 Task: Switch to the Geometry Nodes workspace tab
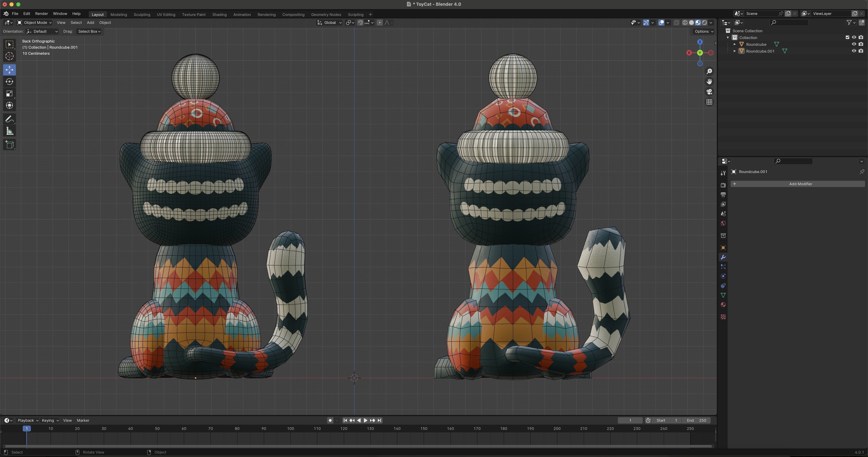pyautogui.click(x=326, y=14)
